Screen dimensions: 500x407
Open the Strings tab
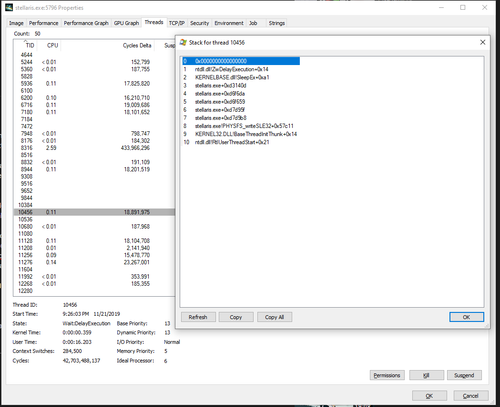click(277, 23)
